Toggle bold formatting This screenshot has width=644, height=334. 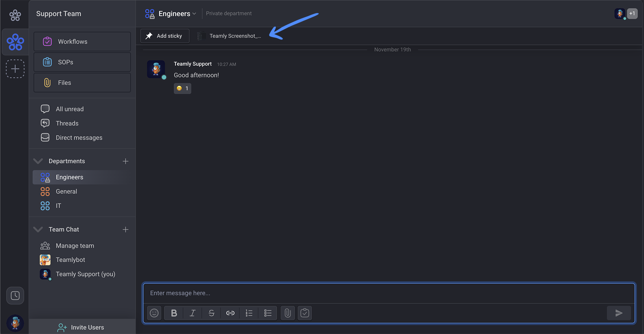click(174, 313)
